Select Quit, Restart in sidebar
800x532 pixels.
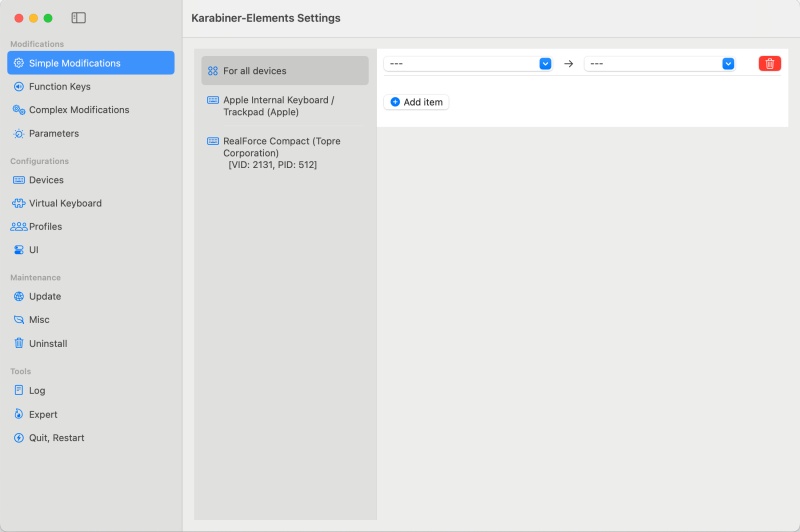(x=56, y=438)
